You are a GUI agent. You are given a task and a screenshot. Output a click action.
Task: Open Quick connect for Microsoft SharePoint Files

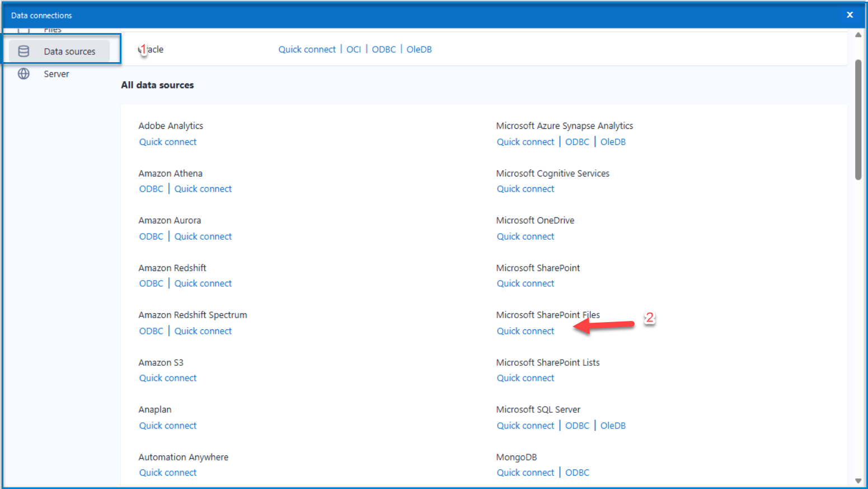(x=526, y=331)
